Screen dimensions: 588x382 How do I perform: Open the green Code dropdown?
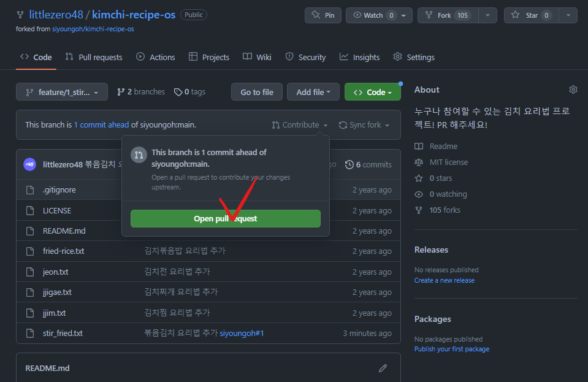coord(373,92)
